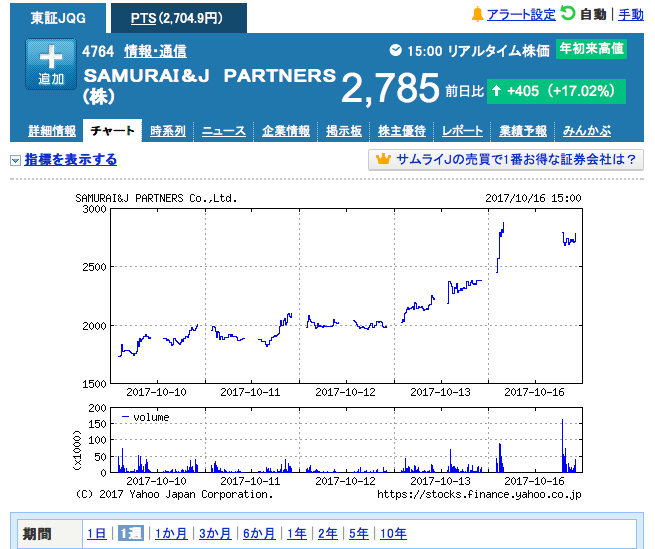Click the 2017-10-13 date label under price chart
This screenshot has width=655, height=549.
click(x=440, y=392)
